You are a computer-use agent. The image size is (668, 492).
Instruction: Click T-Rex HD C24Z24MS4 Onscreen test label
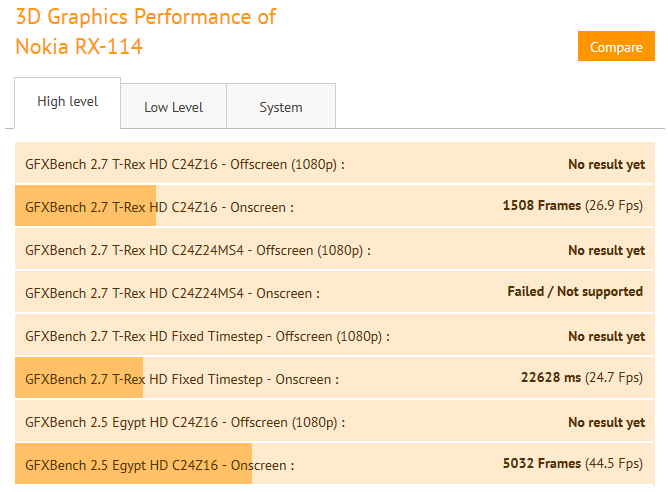[172, 294]
